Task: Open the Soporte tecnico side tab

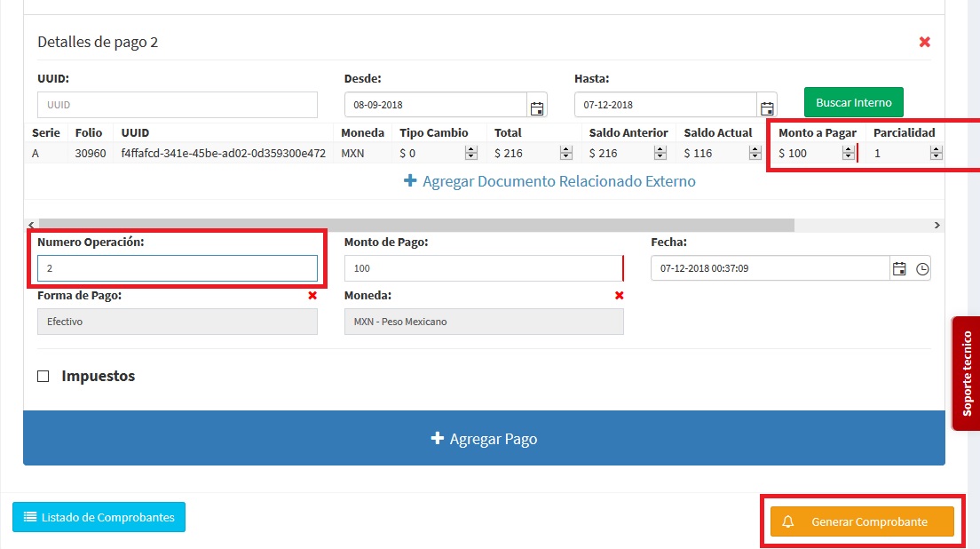Action: coord(967,373)
